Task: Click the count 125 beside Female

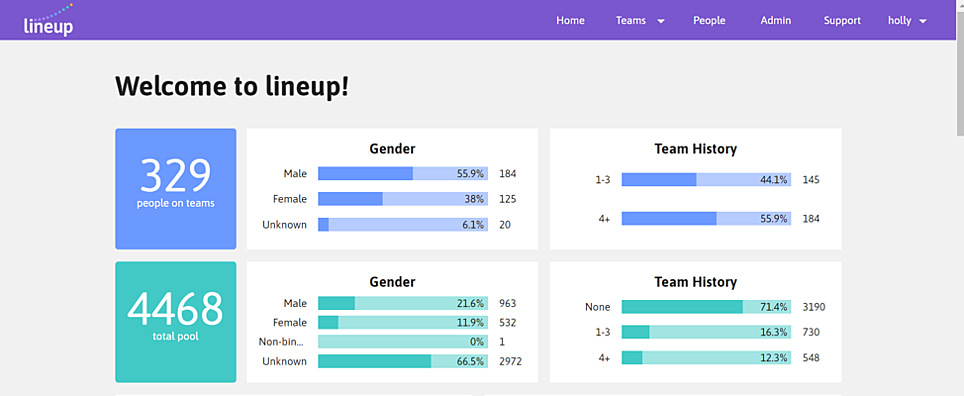Action: tap(507, 199)
